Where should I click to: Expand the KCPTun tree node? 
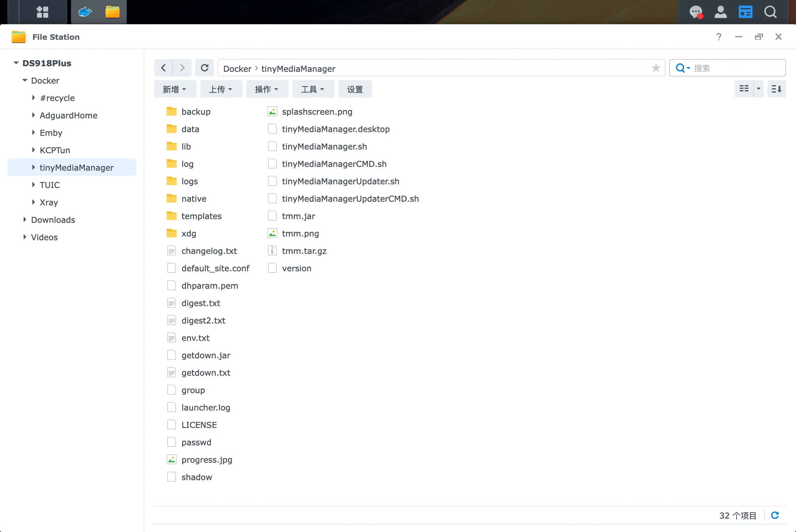pyautogui.click(x=33, y=150)
